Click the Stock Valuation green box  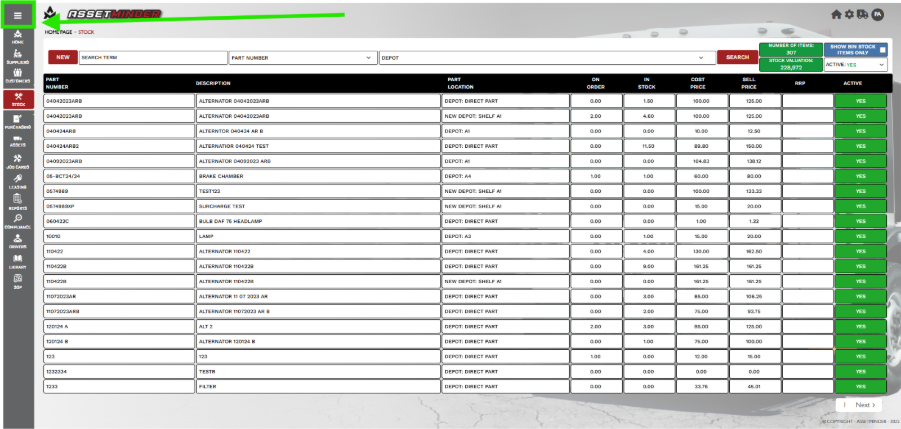(x=791, y=64)
